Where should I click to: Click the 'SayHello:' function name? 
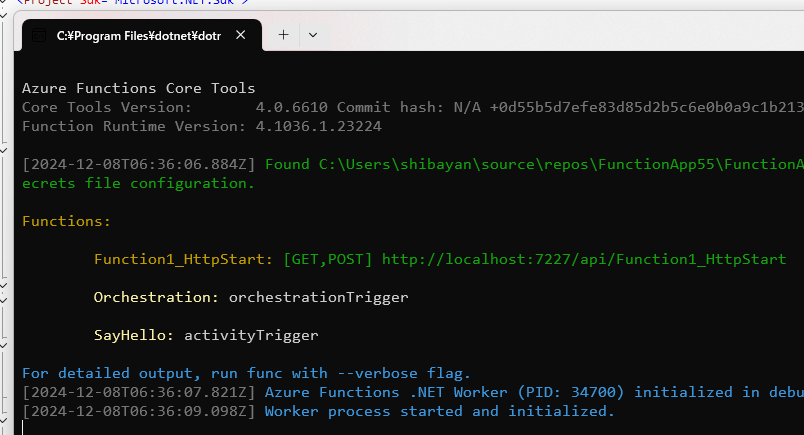pyautogui.click(x=134, y=335)
